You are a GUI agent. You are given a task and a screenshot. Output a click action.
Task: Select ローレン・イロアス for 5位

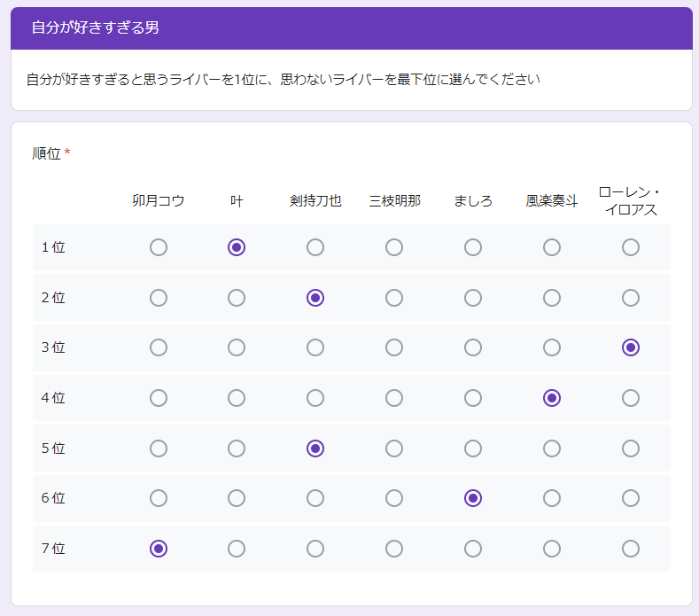pyautogui.click(x=631, y=448)
